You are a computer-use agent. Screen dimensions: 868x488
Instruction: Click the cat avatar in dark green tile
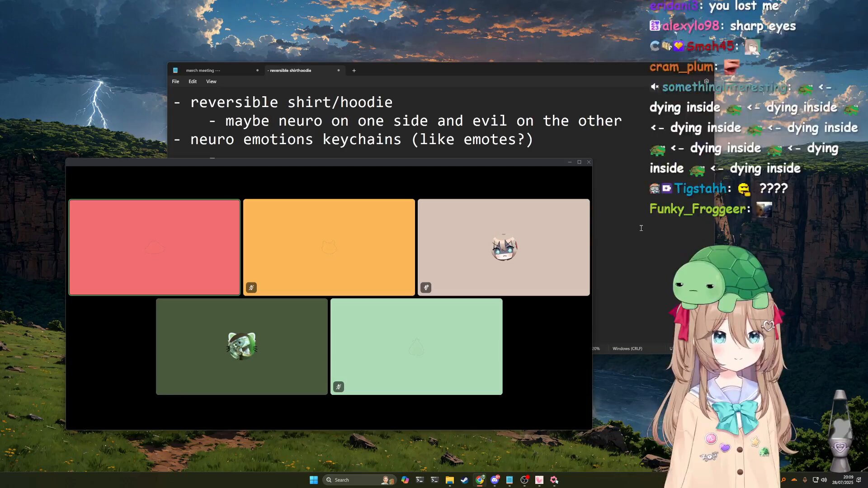242,346
